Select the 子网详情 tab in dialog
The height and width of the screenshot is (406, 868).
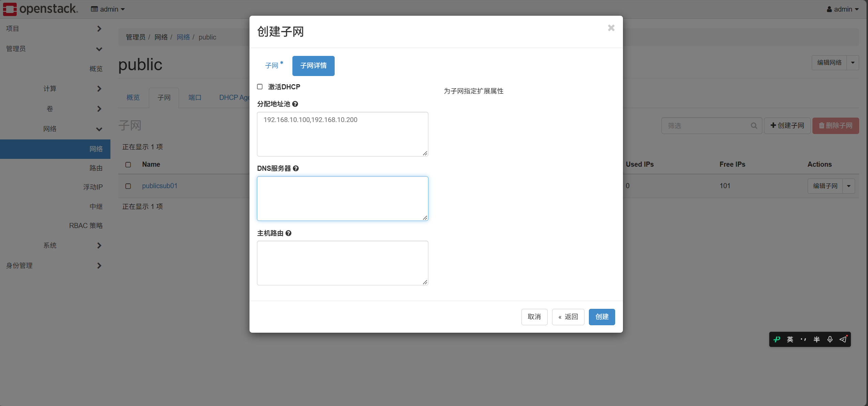(x=313, y=66)
